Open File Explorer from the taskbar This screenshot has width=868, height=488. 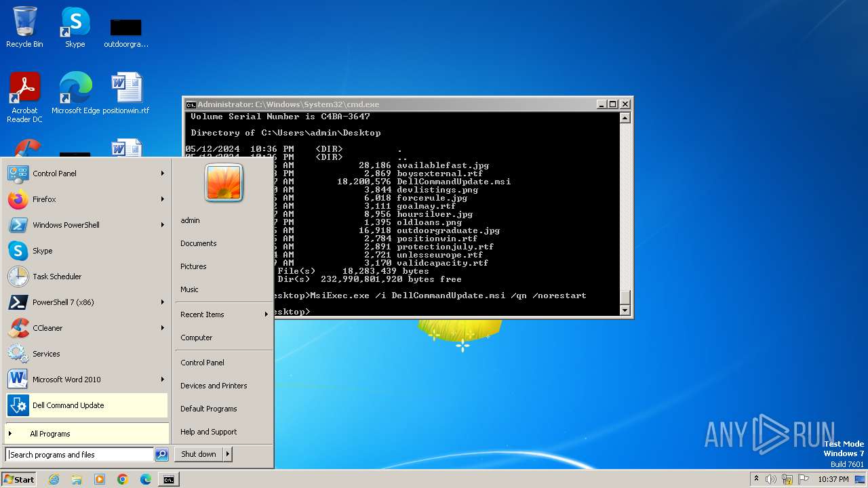click(77, 479)
